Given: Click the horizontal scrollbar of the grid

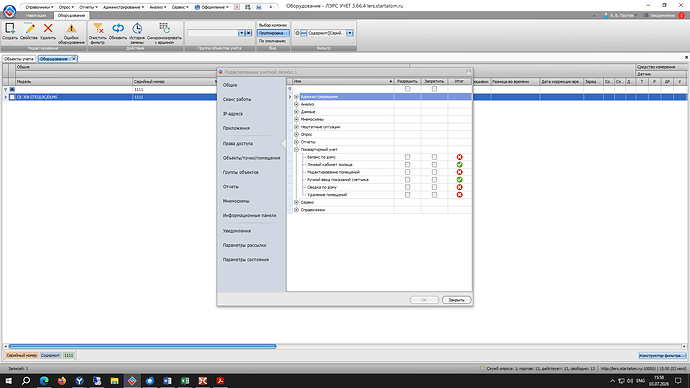Looking at the screenshot, I should [x=143, y=347].
